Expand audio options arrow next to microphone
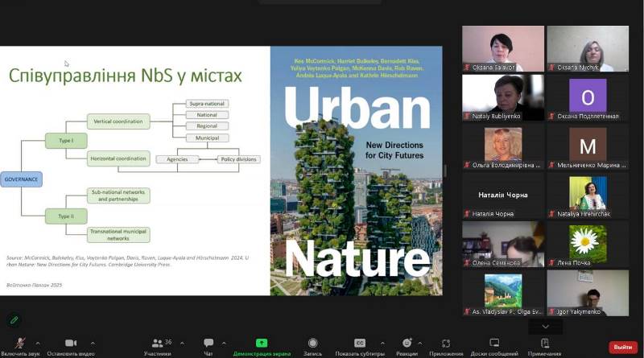Viewport: 644px width, 358px height. (x=37, y=343)
